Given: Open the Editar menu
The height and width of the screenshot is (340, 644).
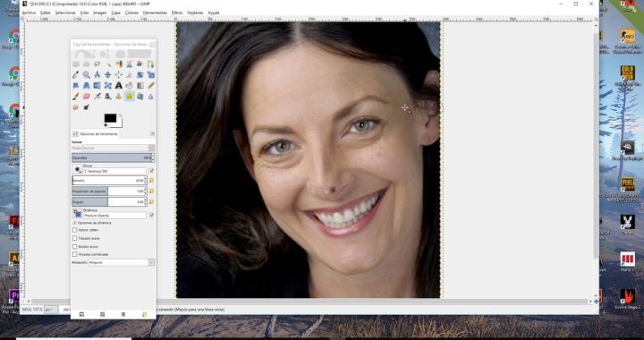Looking at the screenshot, I should 46,13.
